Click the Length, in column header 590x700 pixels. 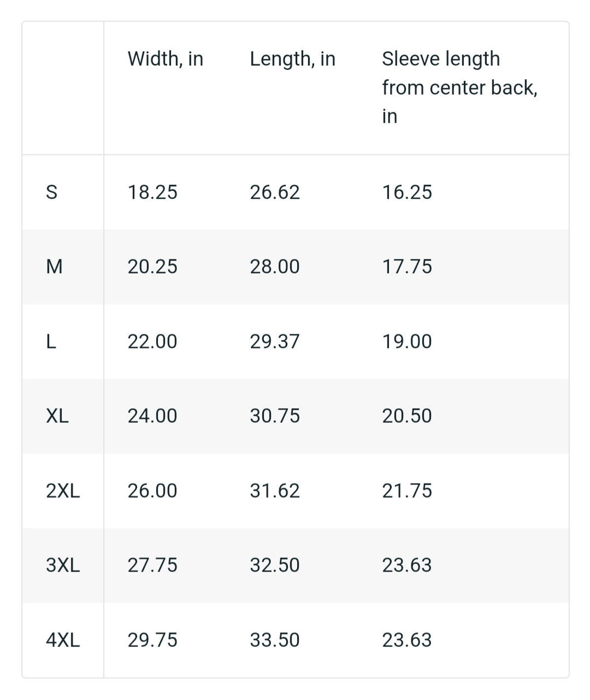(292, 59)
